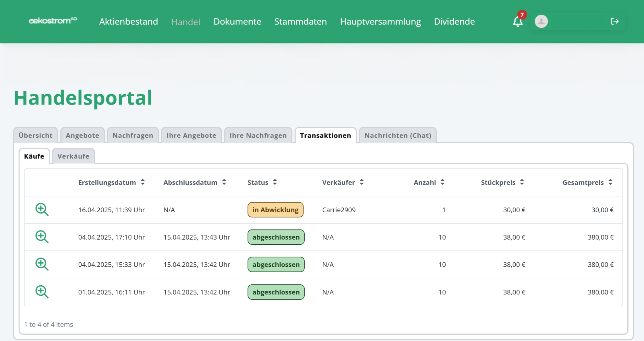Click the "in Abwicklung" status badge
Viewport: 644px width, 341px height.
275,210
